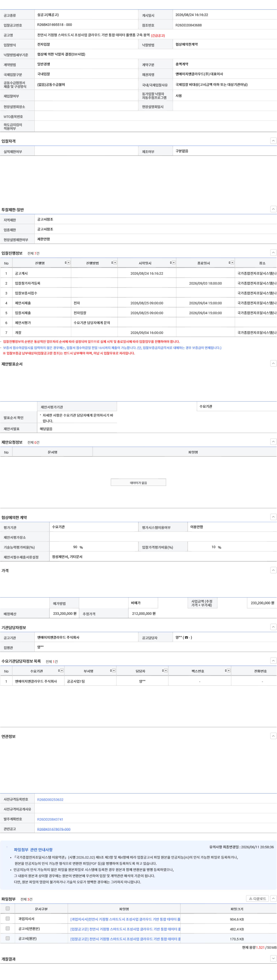Viewport: 277px width, 980px height.
Task: Click the 제안서평가 row
Action: click(138, 323)
